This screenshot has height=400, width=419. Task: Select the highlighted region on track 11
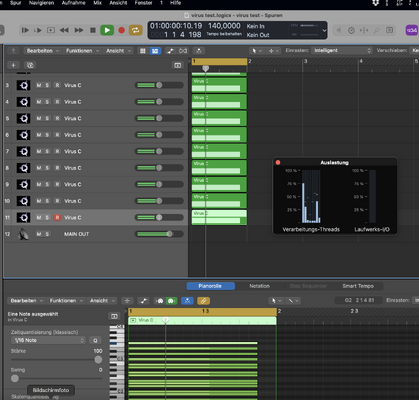pyautogui.click(x=219, y=217)
